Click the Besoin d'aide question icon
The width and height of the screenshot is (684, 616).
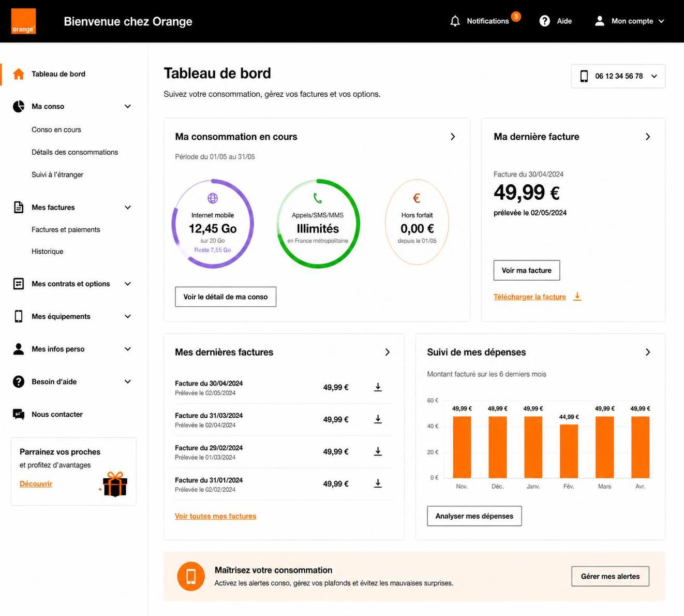(19, 382)
